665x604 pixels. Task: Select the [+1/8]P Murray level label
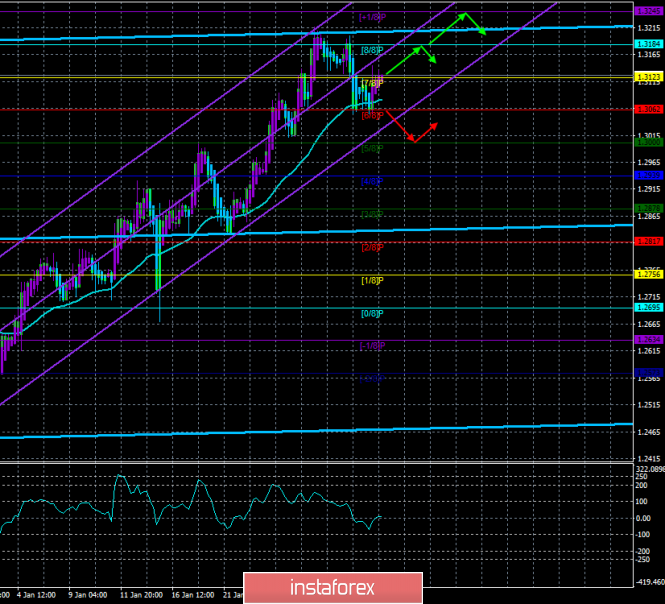pyautogui.click(x=372, y=17)
